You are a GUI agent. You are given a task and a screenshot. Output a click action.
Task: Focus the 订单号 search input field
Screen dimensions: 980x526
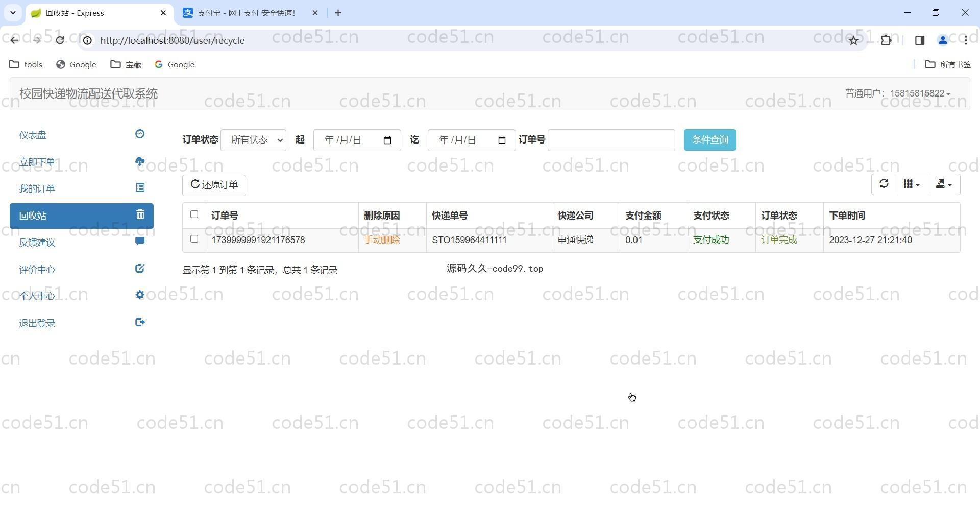[x=611, y=140]
